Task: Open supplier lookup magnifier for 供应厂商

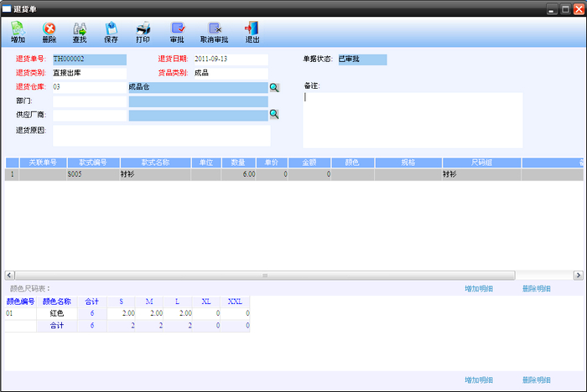Action: pos(274,115)
